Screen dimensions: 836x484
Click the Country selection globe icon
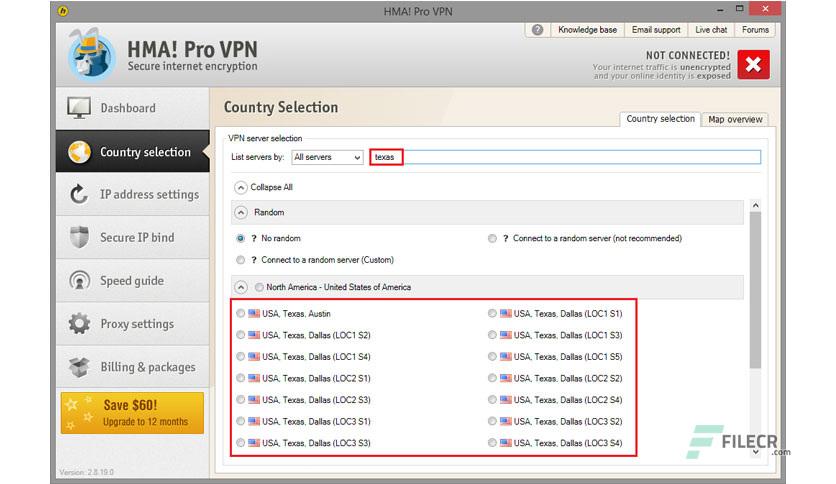pos(79,152)
